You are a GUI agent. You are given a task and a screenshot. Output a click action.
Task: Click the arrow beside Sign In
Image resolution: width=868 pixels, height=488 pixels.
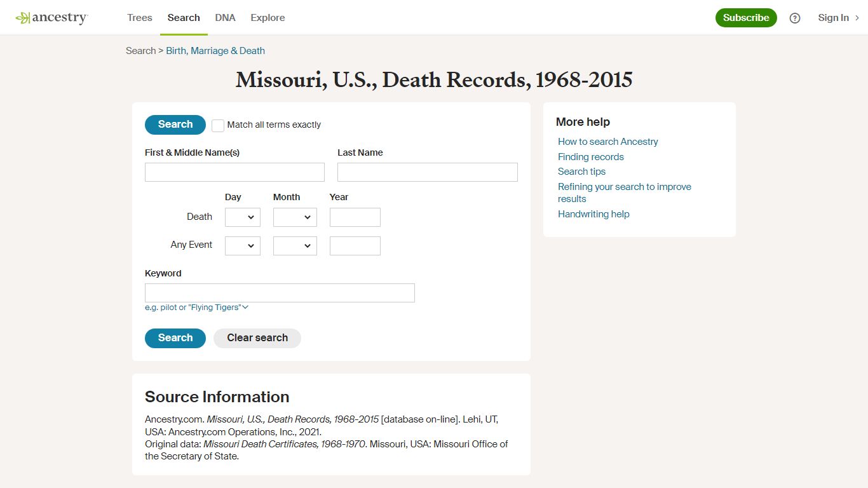click(x=857, y=18)
